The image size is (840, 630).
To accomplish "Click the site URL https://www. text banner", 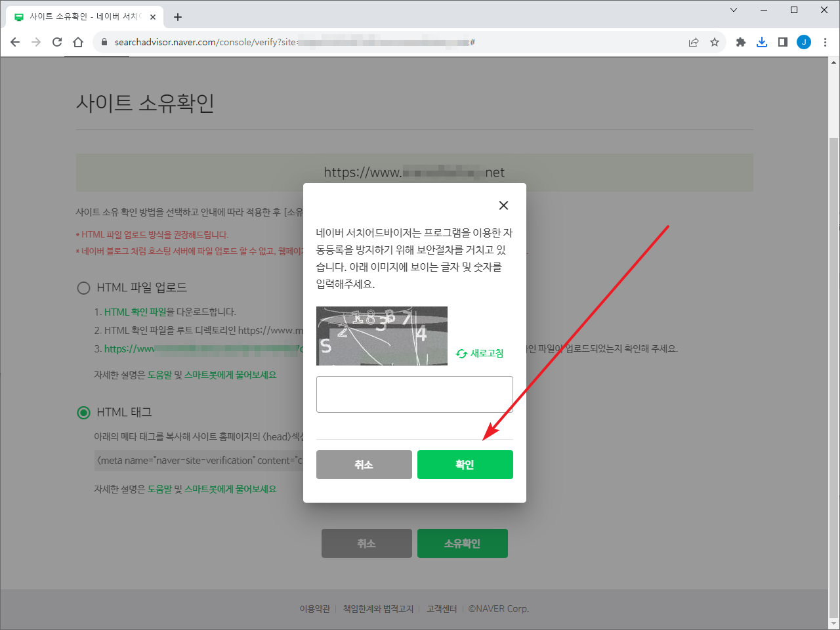I will pyautogui.click(x=414, y=173).
